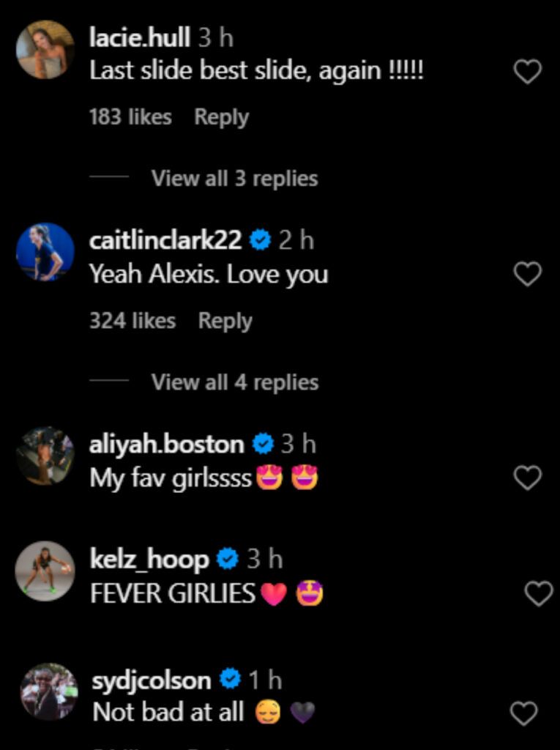Open the 183 likes list
The width and height of the screenshot is (560, 750).
pos(130,116)
